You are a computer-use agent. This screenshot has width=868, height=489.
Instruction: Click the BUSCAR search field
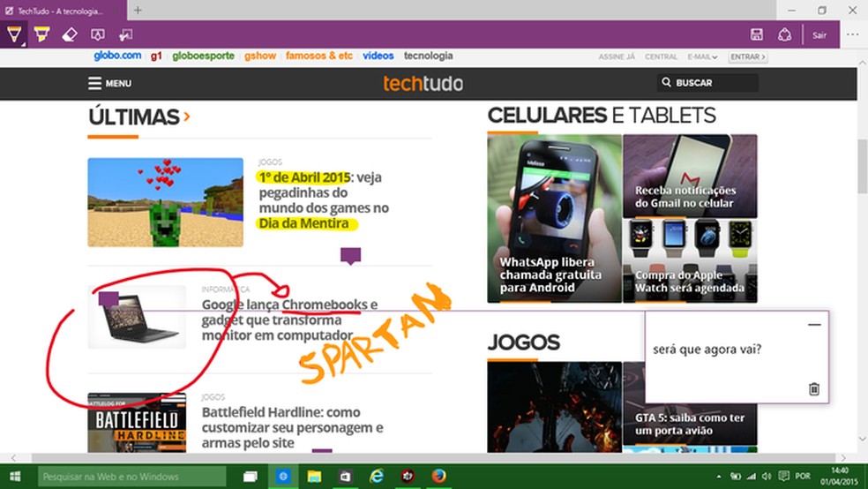pos(708,82)
